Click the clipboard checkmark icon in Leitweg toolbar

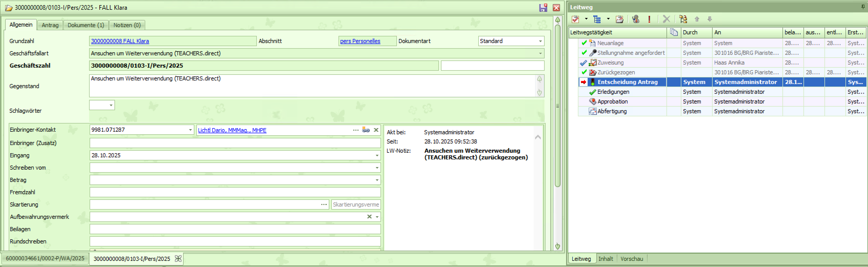click(x=576, y=19)
